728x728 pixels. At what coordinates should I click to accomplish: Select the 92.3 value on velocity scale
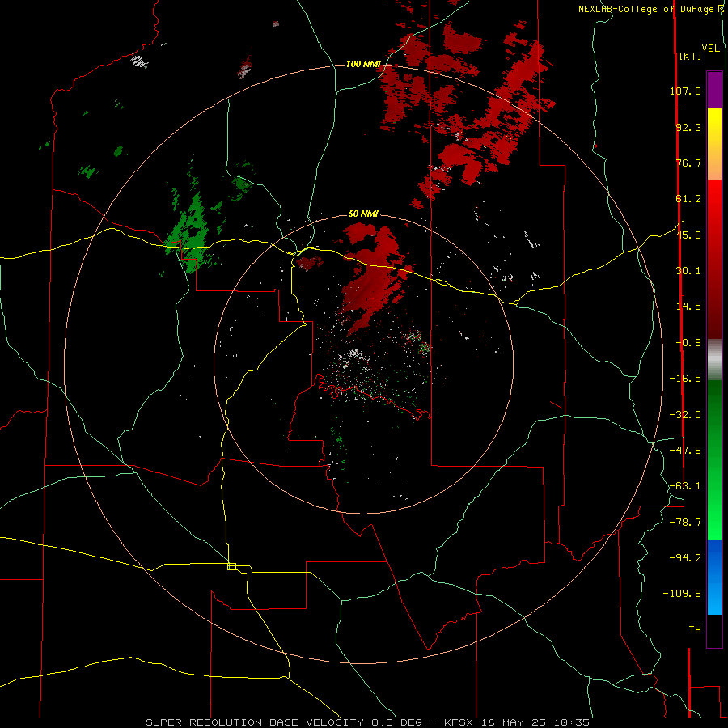coord(688,127)
